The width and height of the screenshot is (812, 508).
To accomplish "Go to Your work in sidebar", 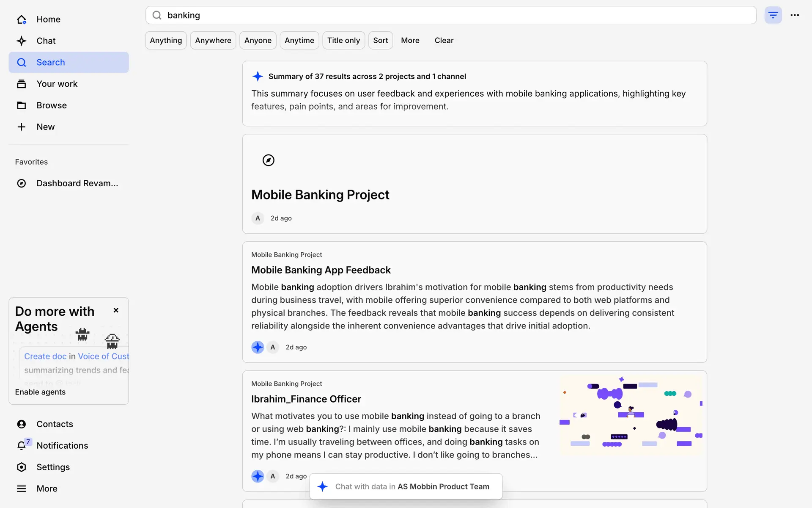I will click(57, 84).
